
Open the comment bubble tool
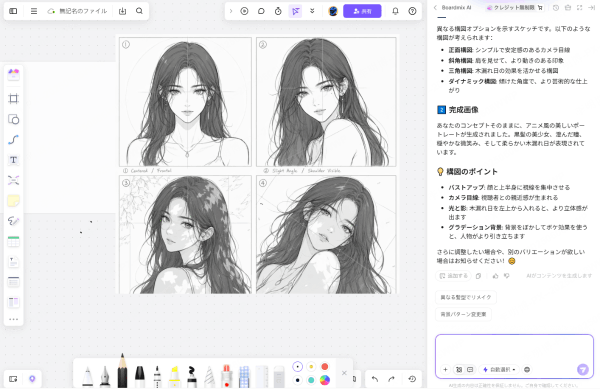click(x=261, y=11)
